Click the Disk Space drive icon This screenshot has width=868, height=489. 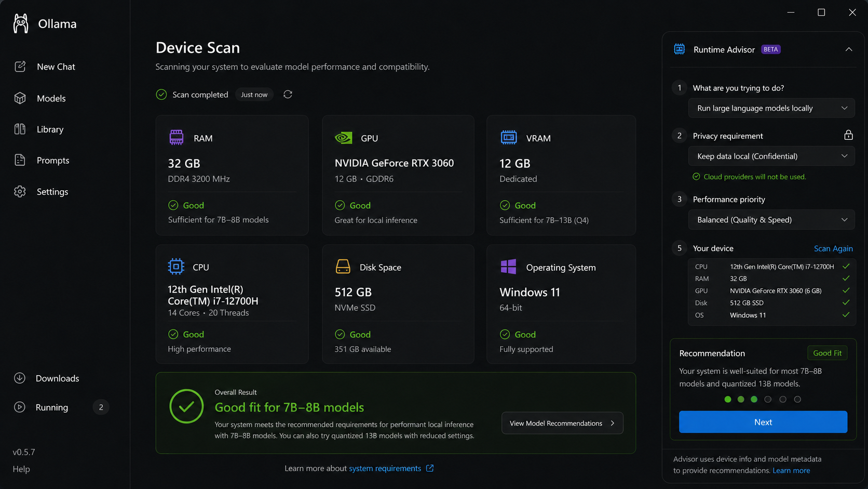pyautogui.click(x=343, y=267)
